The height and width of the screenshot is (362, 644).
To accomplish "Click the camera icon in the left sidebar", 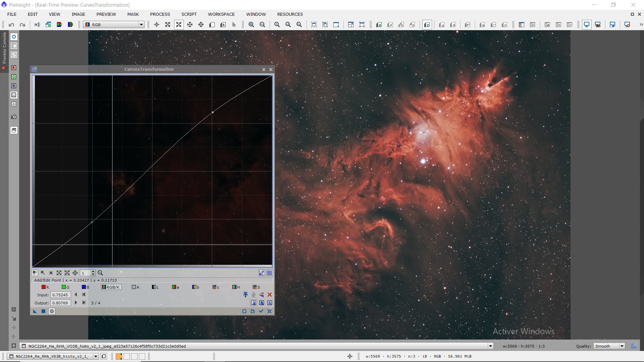I will point(14,117).
